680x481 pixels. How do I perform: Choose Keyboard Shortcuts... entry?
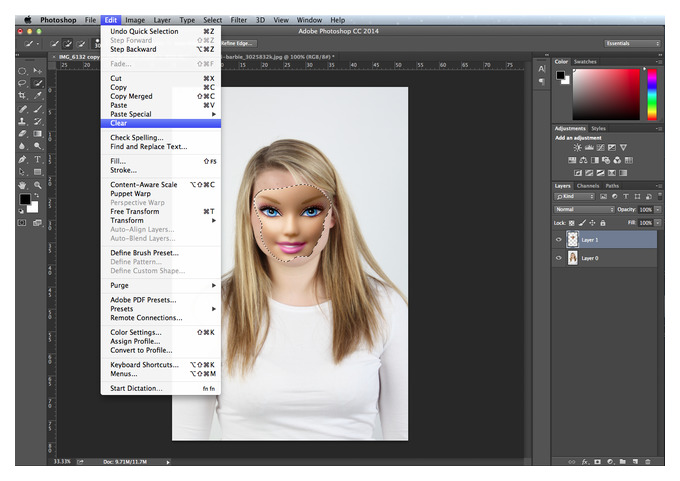160,365
